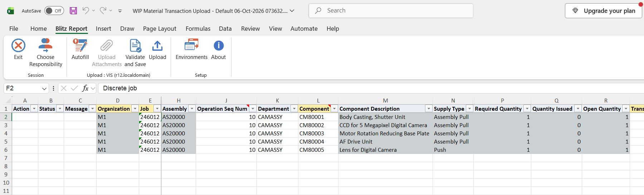Select the Component Description header cell

385,109
